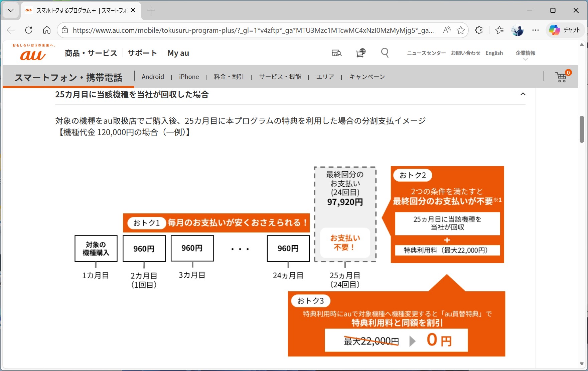Add this page to favorites star
588x371 pixels.
pyautogui.click(x=461, y=30)
